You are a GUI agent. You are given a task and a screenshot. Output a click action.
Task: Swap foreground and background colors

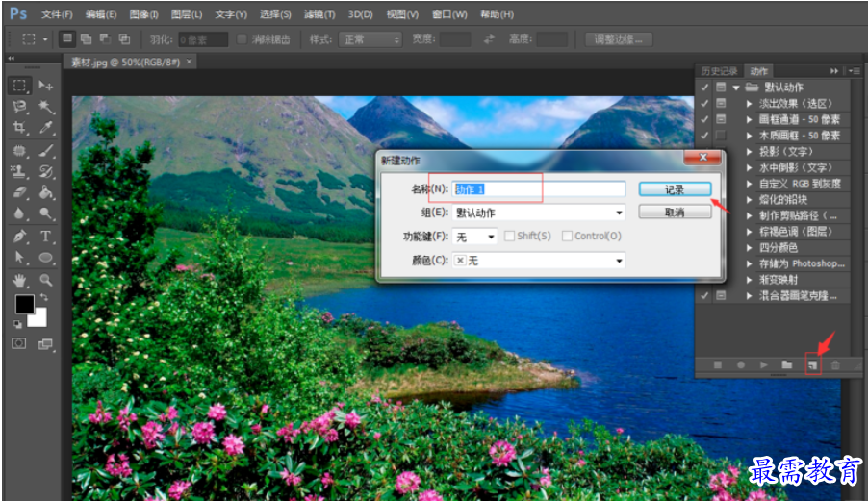pos(43,297)
